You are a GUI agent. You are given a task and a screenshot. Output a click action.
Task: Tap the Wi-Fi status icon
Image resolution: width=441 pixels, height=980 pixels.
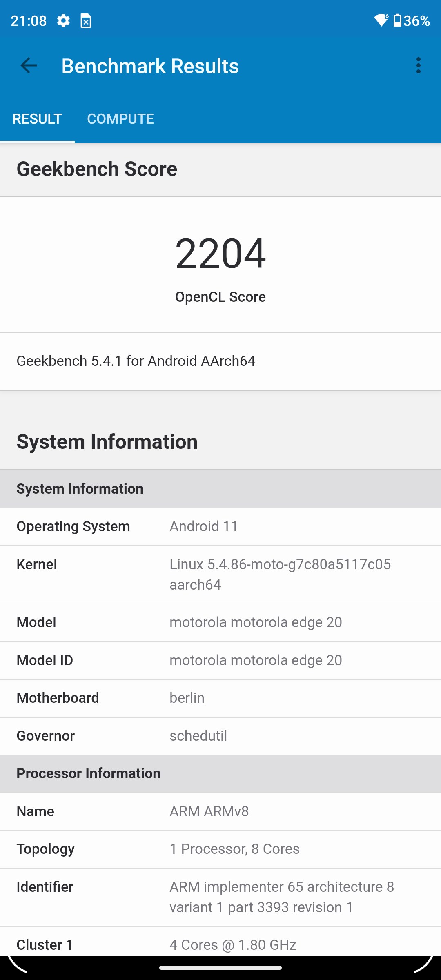[381, 20]
